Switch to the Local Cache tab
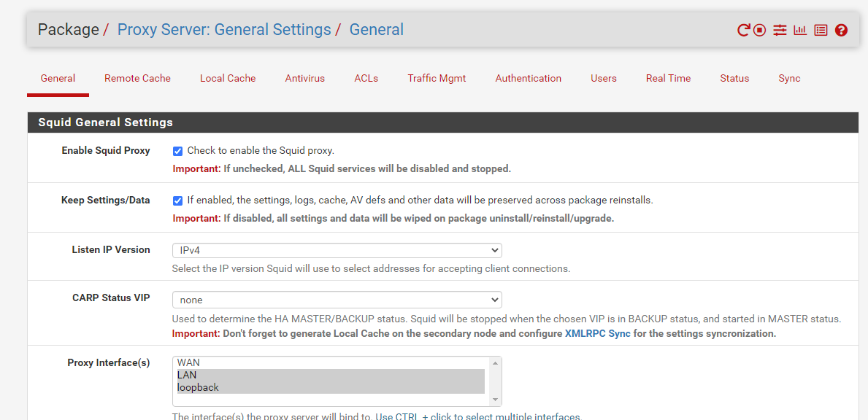 228,79
